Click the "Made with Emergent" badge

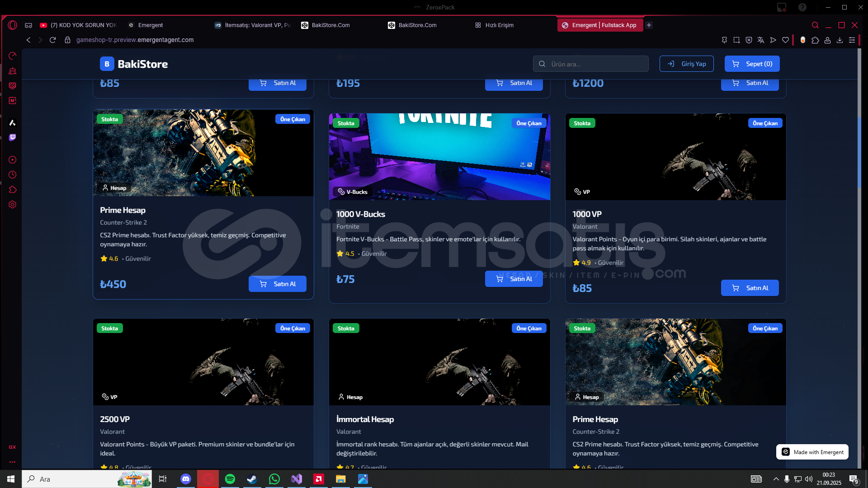click(x=812, y=452)
